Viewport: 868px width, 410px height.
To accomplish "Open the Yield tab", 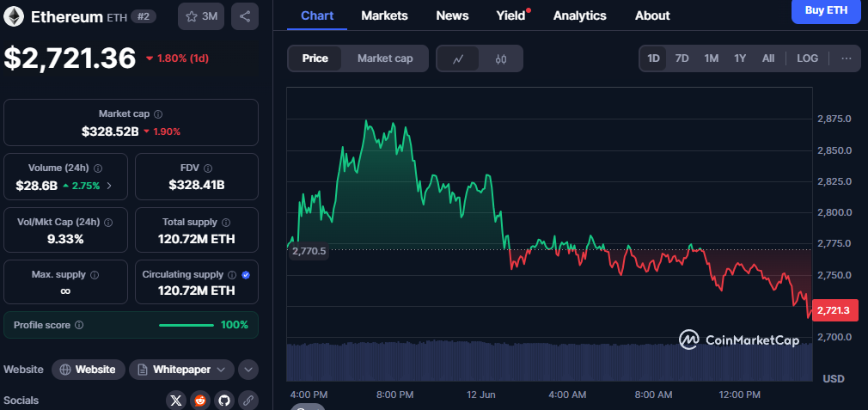I will pos(511,16).
